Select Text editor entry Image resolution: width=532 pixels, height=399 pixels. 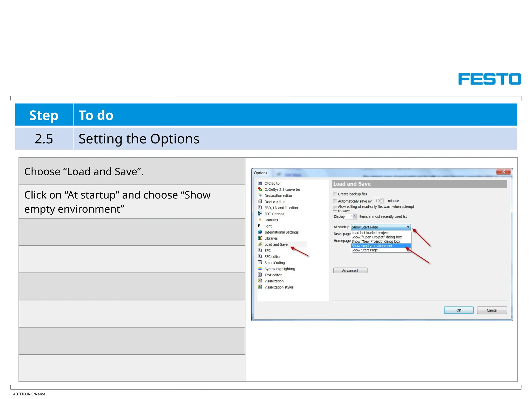273,275
